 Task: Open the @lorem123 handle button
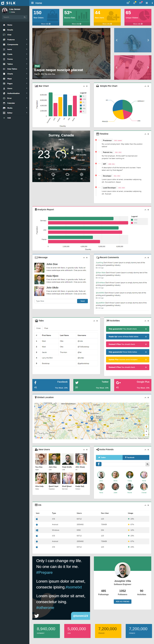[80, 616]
